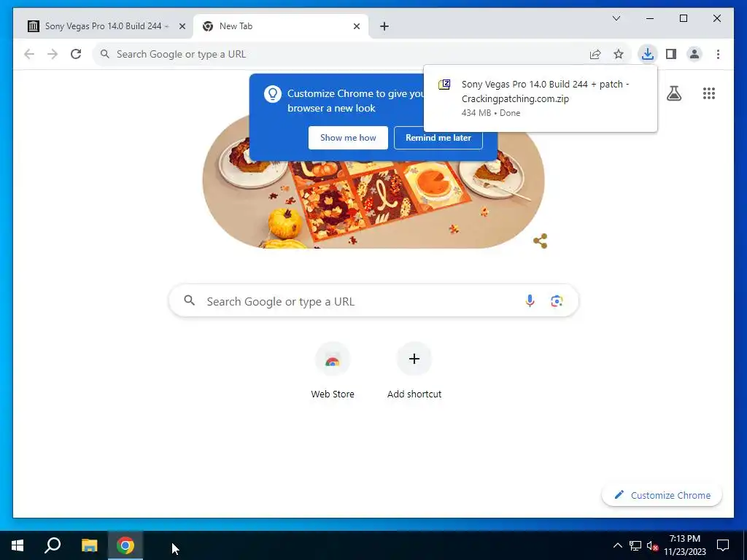Switch to the Sony Vegas Pro tab

pyautogui.click(x=103, y=27)
